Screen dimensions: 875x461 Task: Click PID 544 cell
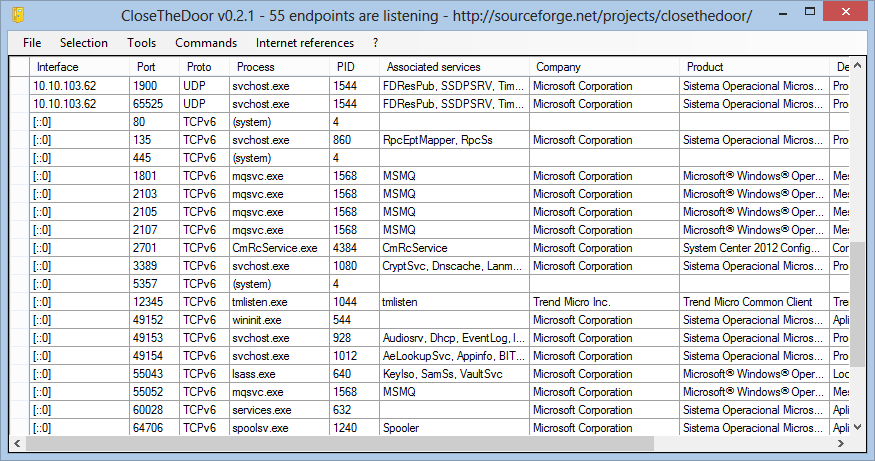click(354, 320)
